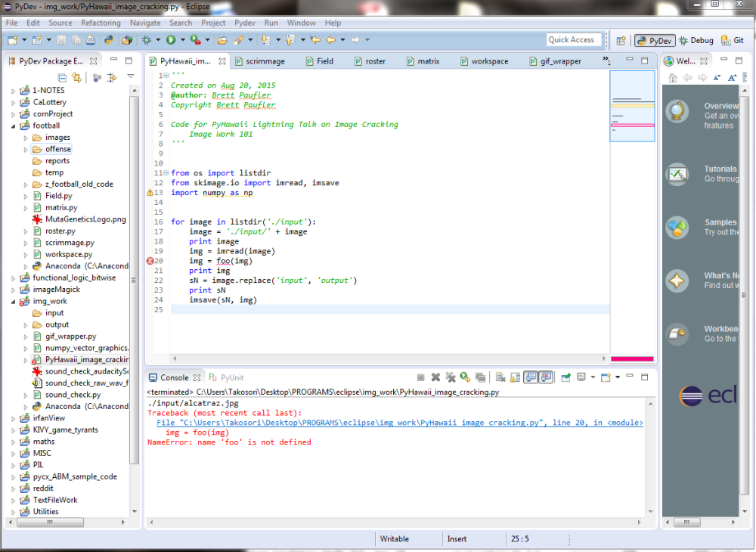Click the Magnify font size icon in Welcome
756x552 pixels.
point(732,78)
